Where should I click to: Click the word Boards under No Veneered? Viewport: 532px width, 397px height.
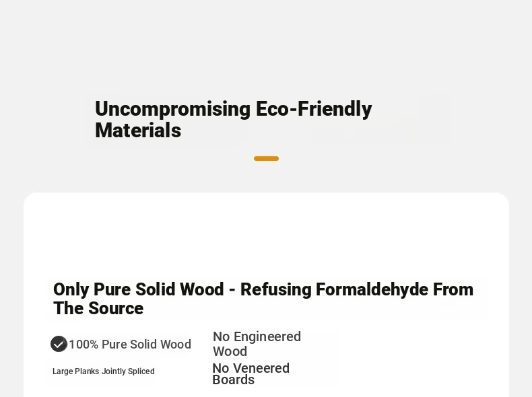point(234,380)
